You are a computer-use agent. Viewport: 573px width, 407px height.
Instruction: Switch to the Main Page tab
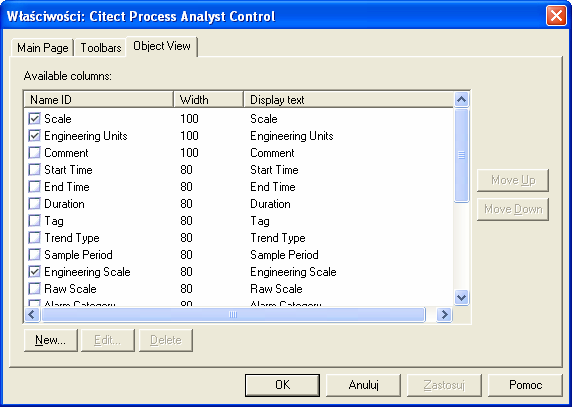tap(42, 48)
